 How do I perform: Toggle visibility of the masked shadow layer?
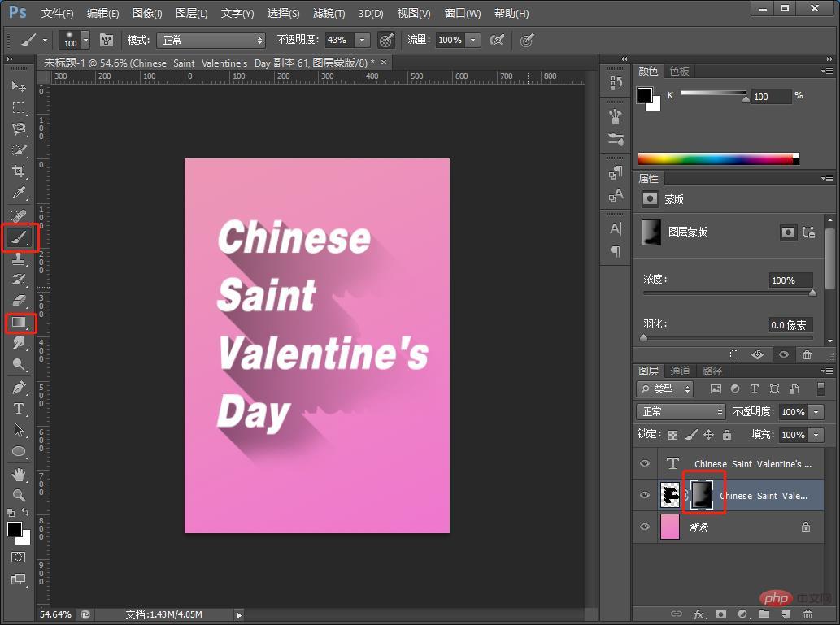pyautogui.click(x=645, y=495)
